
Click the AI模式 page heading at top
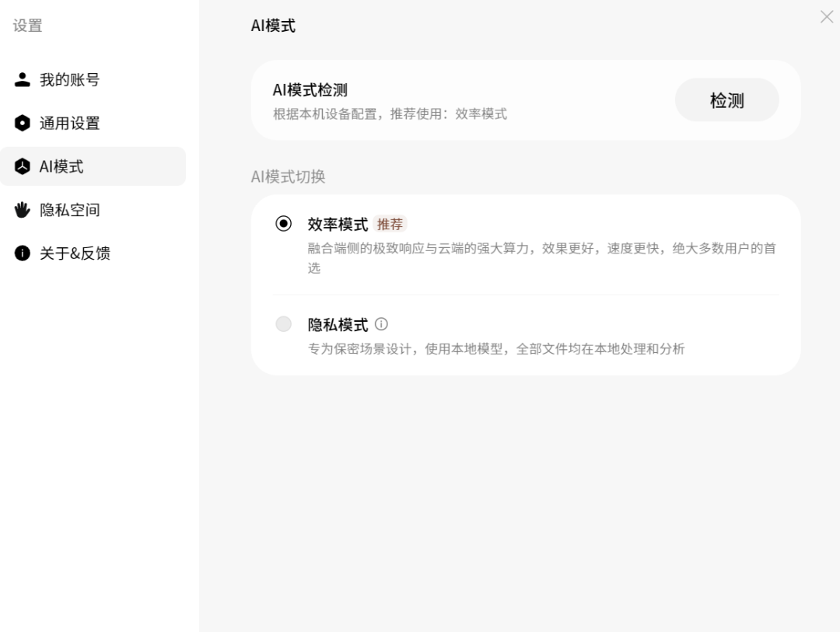coord(273,26)
